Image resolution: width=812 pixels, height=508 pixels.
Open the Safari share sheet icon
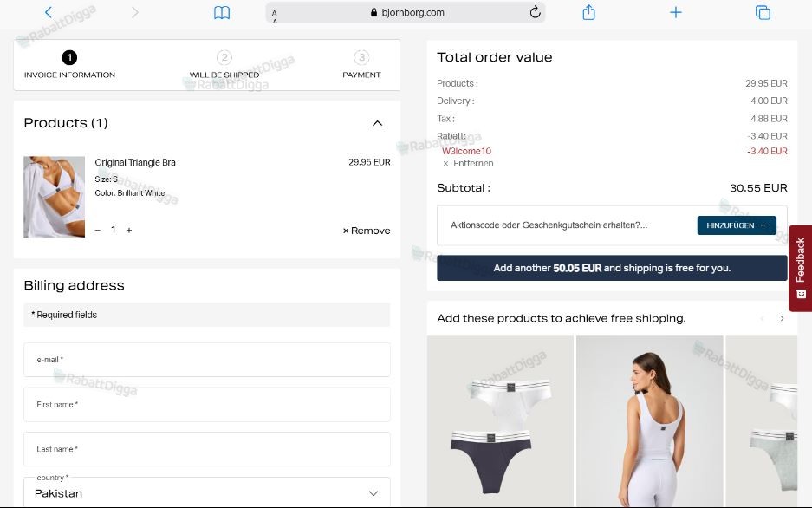(588, 12)
